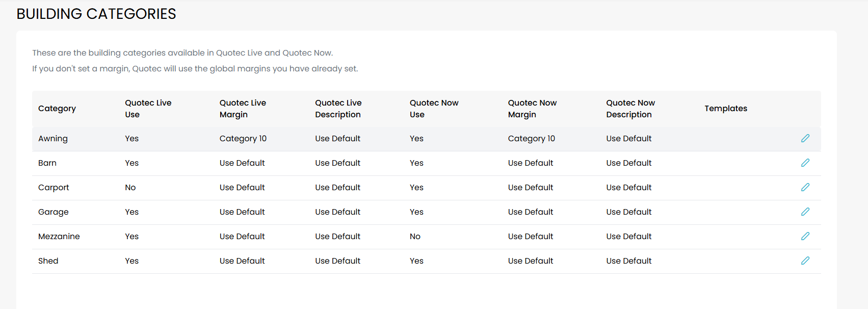Select the Shed category name

coord(48,261)
